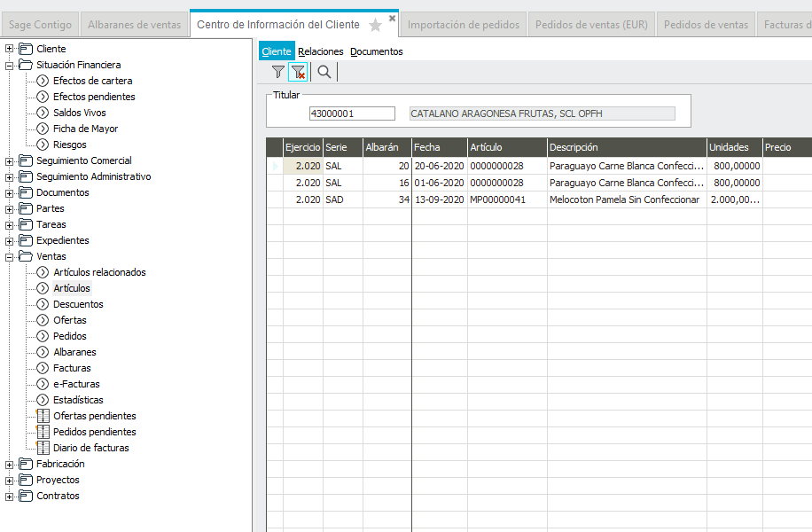This screenshot has height=532, width=812.
Task: Close the Centro de Información del Cliente tab
Action: (392, 18)
